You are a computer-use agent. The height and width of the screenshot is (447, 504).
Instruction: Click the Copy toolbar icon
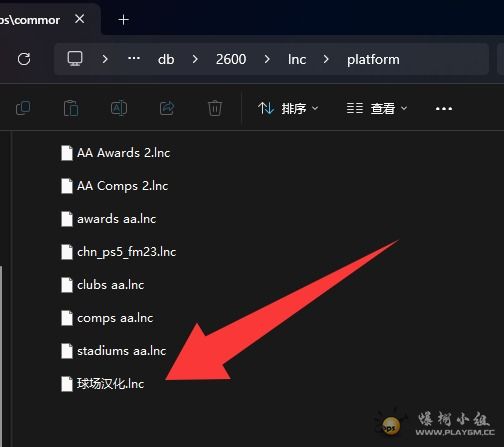[x=23, y=108]
